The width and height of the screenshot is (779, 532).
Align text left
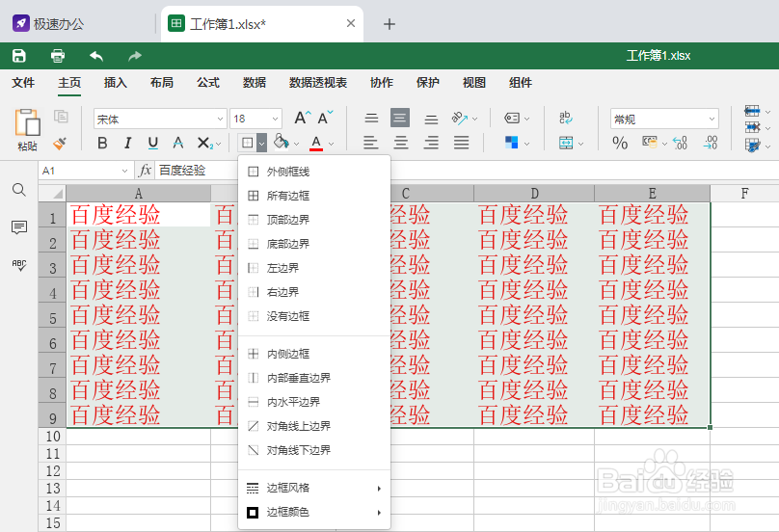(x=370, y=143)
